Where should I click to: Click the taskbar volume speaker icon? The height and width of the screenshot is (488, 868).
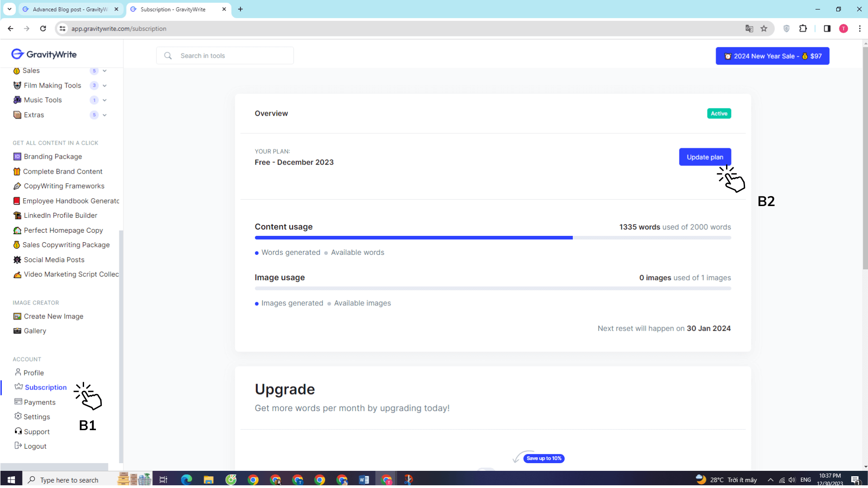tap(792, 480)
